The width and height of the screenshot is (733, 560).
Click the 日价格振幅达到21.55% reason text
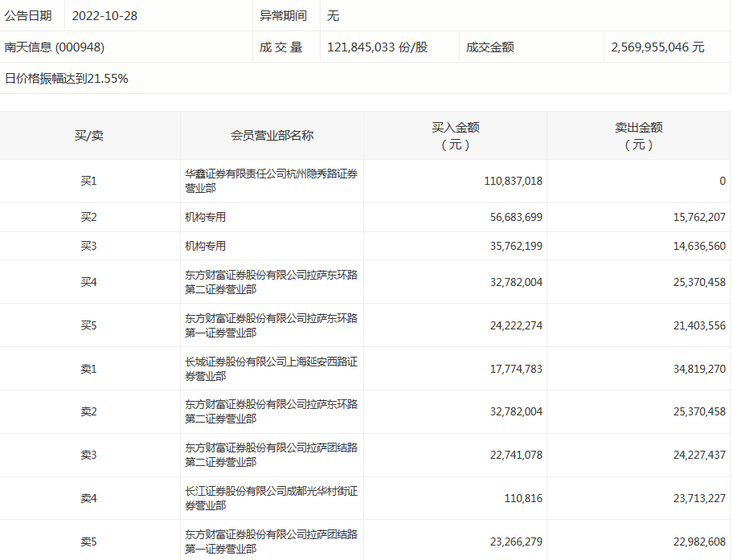click(x=67, y=79)
